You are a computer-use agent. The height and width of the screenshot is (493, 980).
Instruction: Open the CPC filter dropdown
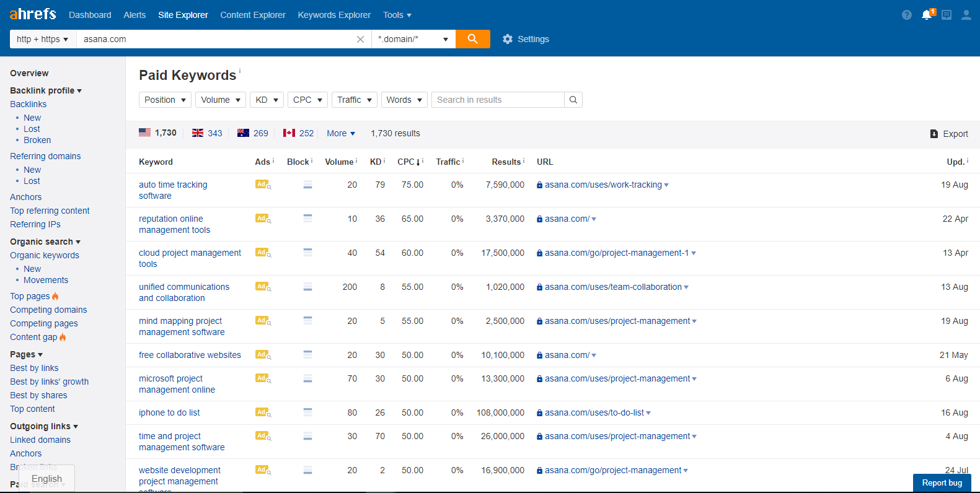pos(307,100)
